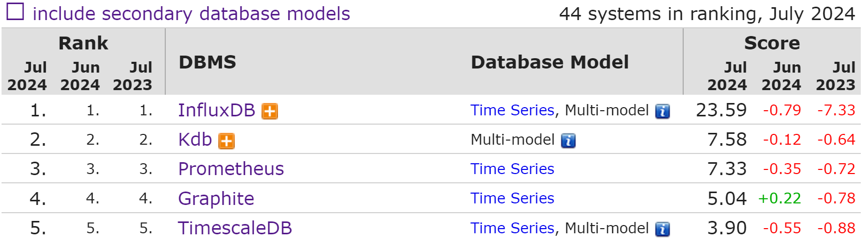The image size is (868, 241).
Task: Click the Database Model column header
Action: tap(550, 62)
